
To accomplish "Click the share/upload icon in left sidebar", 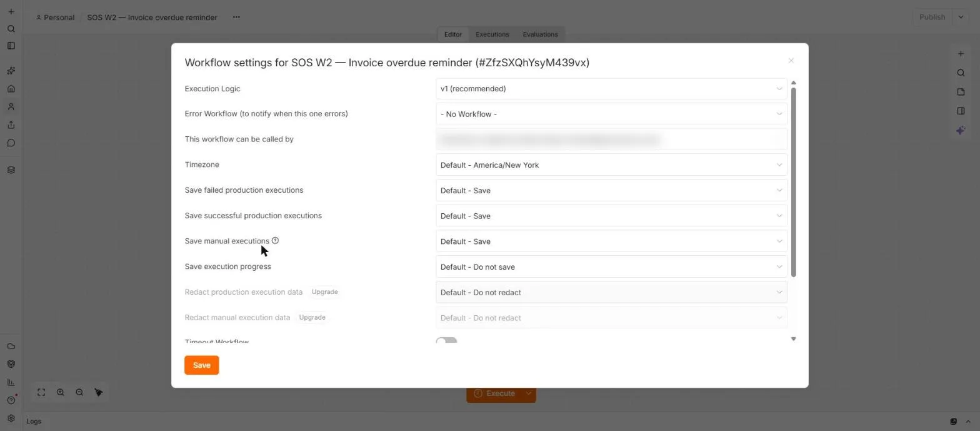I will (x=11, y=125).
